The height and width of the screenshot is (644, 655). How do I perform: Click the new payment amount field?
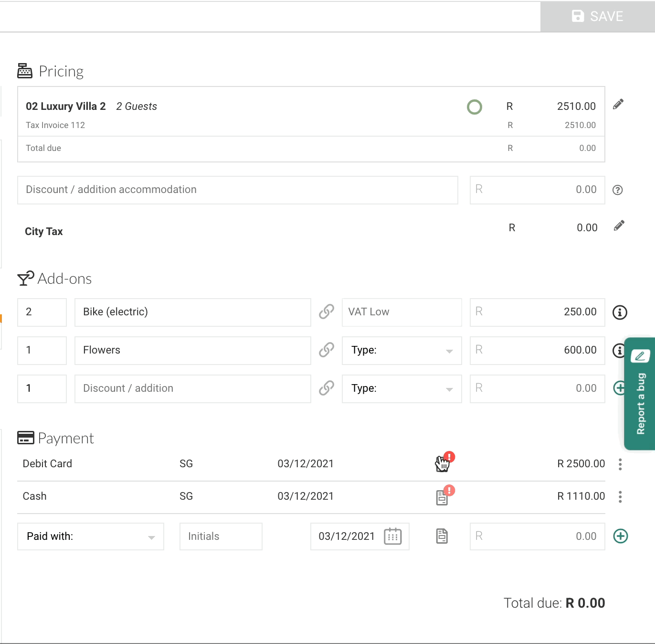538,537
